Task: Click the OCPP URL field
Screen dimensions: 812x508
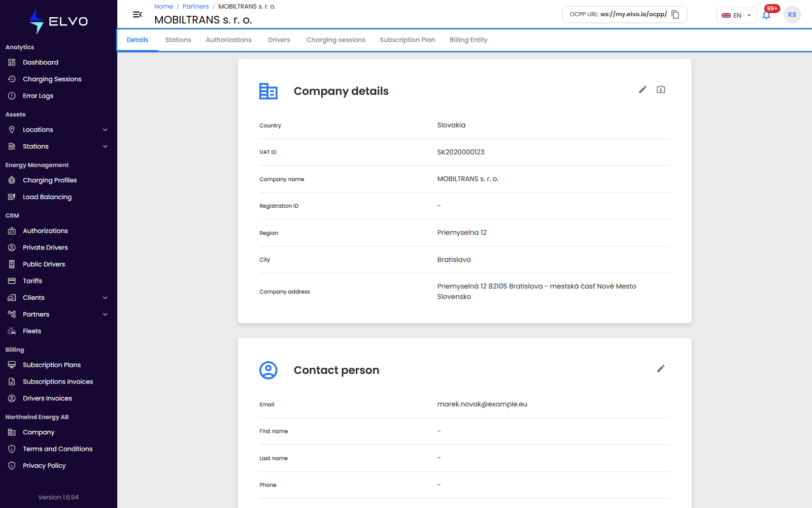Action: [x=625, y=14]
